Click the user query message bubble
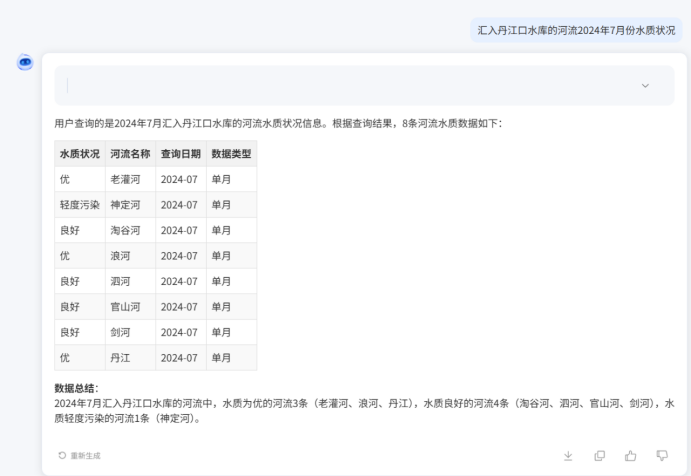Screen dimensions: 691x476 coord(576,30)
